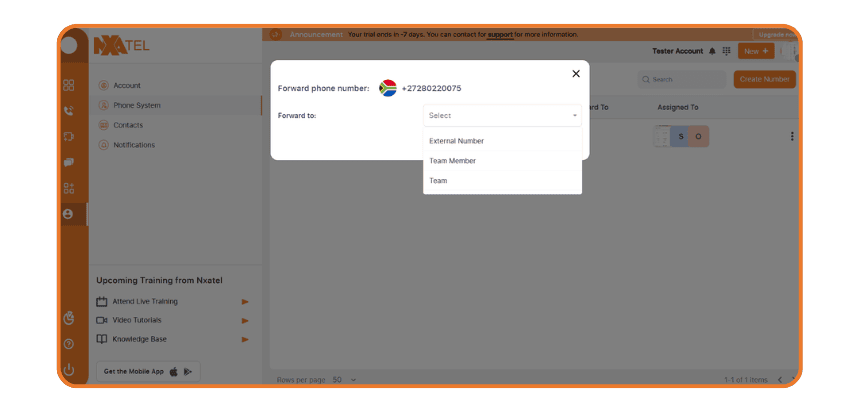
Task: Open the dashboard grid icon in sidebar
Action: 68,85
